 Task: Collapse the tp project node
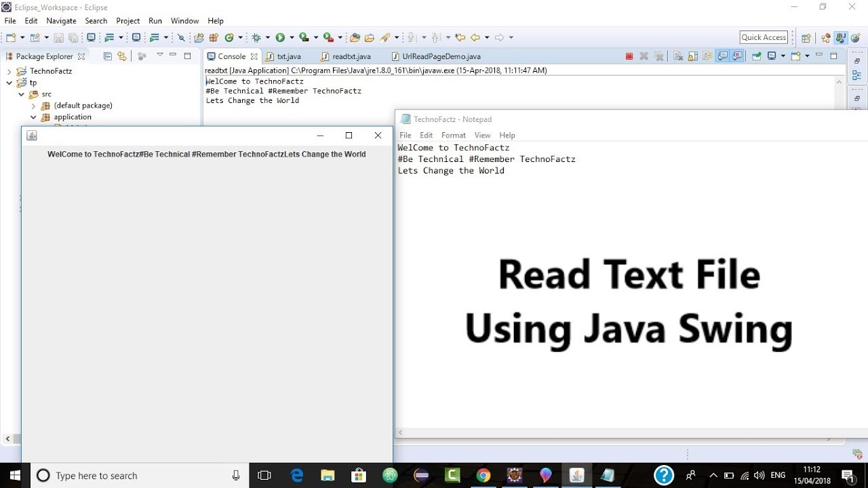(x=9, y=83)
